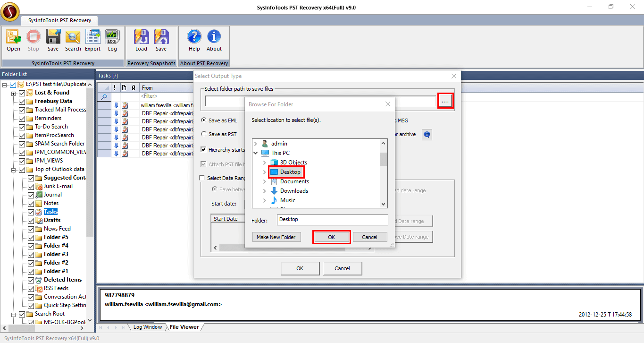Click the filter search magnifier icon
Image resolution: width=644 pixels, height=343 pixels.
[104, 96]
